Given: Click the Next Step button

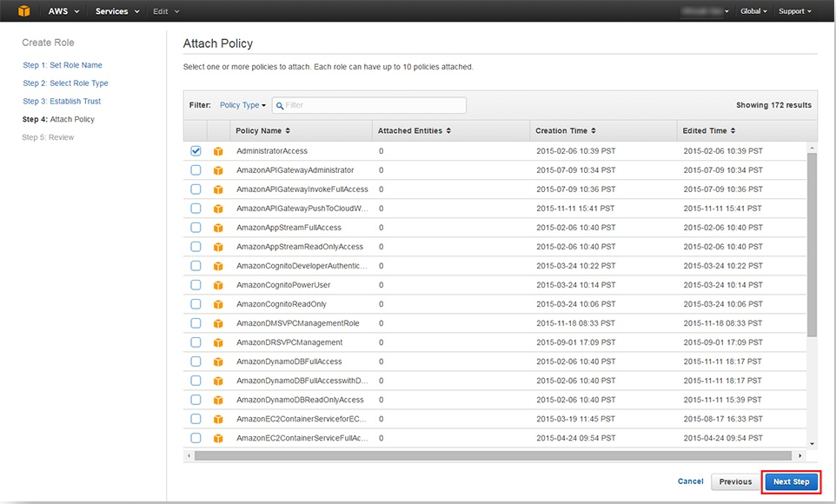Looking at the screenshot, I should click(791, 481).
